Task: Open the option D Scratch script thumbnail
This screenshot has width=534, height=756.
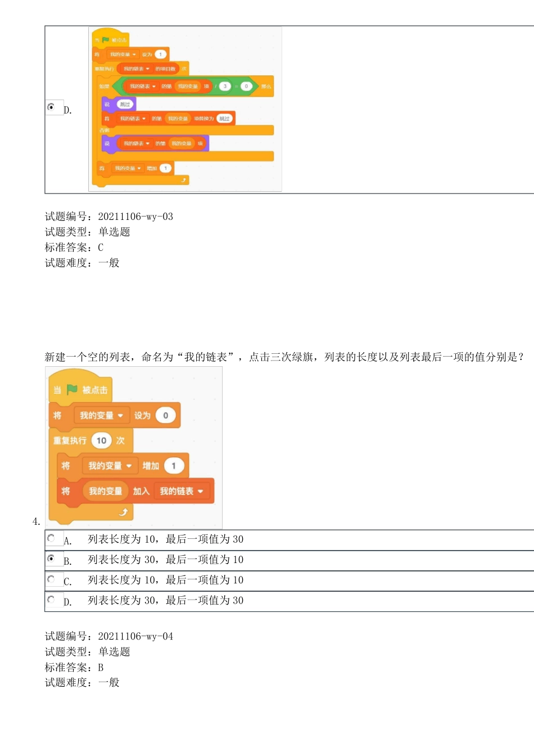Action: coord(185,109)
